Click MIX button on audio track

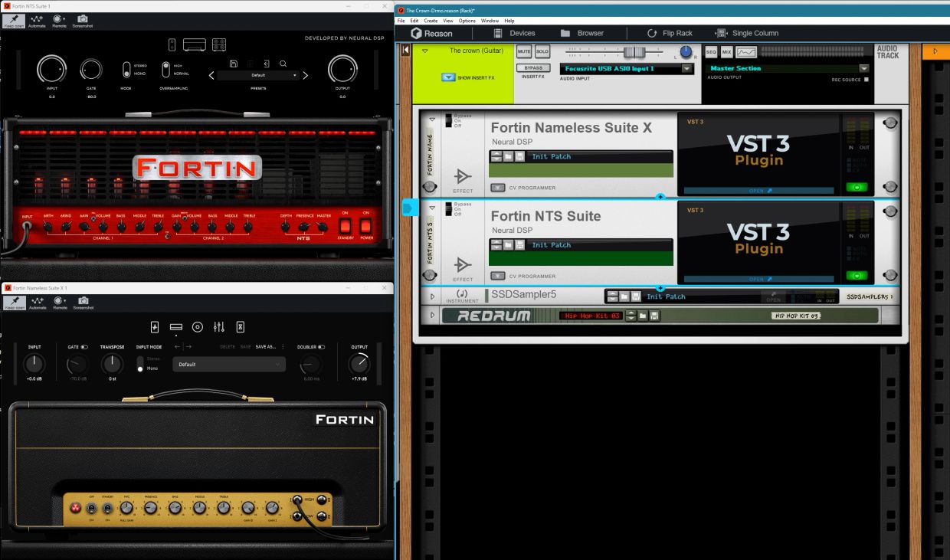(x=727, y=52)
